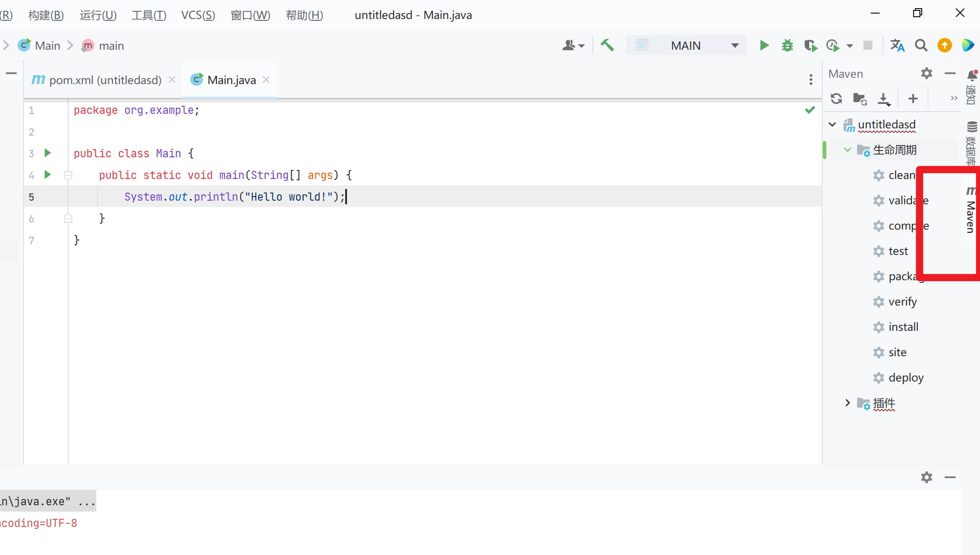
Task: Hide the bottom run console panel
Action: 950,477
